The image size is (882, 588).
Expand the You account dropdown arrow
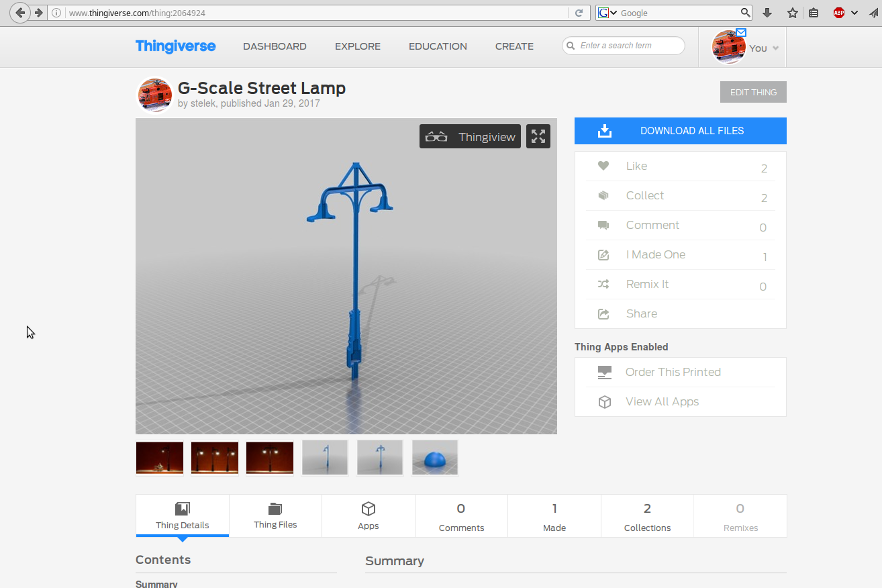(775, 48)
